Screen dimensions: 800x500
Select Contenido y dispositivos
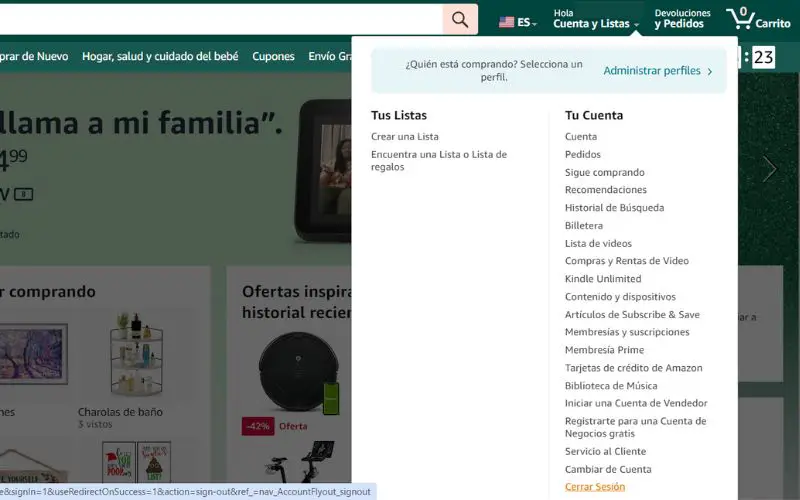pos(620,296)
